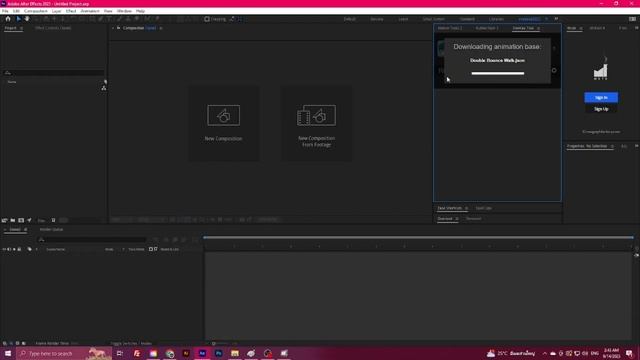
Task: Click the timeline work area bar
Action: point(418,237)
